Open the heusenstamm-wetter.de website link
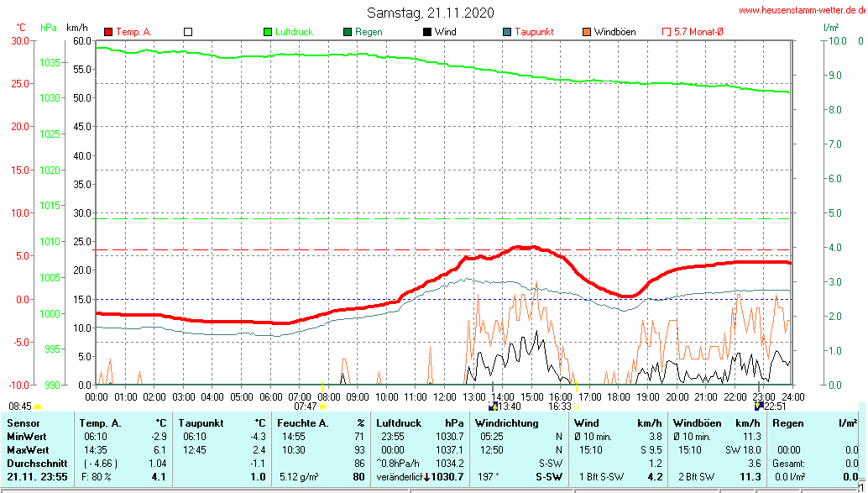868x493 pixels. tap(803, 10)
